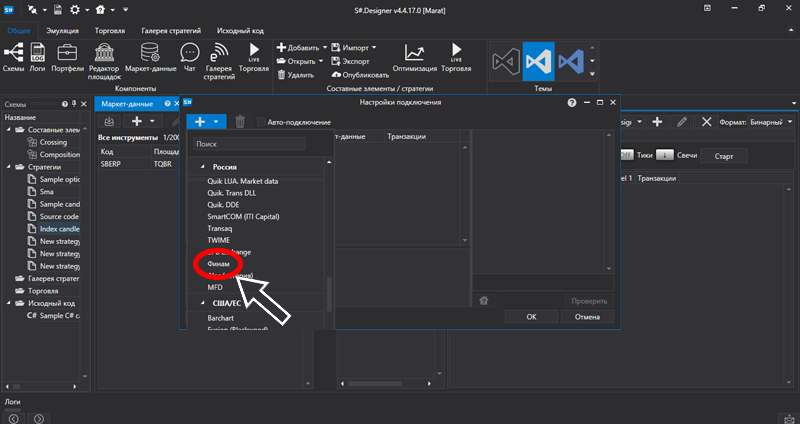Select the highlighted blue Visual Studio theme
This screenshot has width=800, height=424.
coord(538,61)
